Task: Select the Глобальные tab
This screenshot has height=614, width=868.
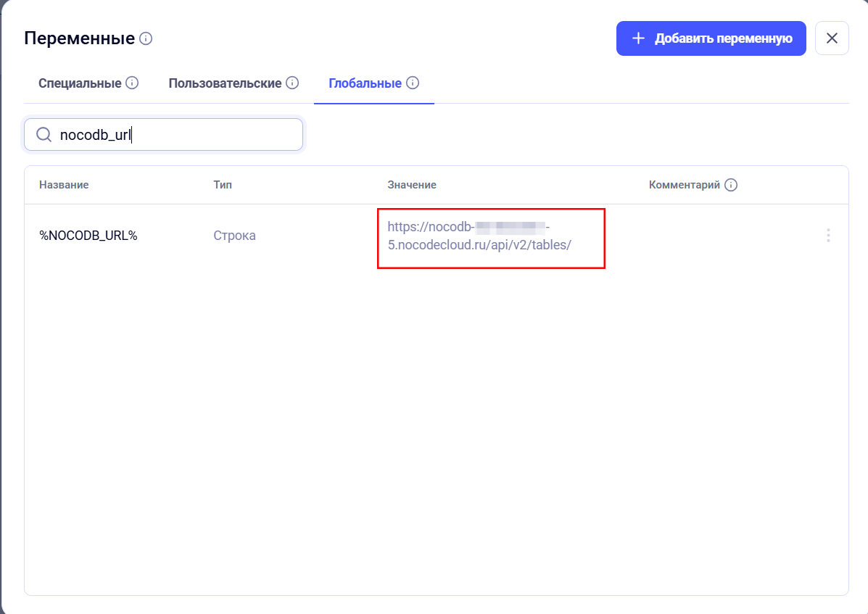Action: 365,83
